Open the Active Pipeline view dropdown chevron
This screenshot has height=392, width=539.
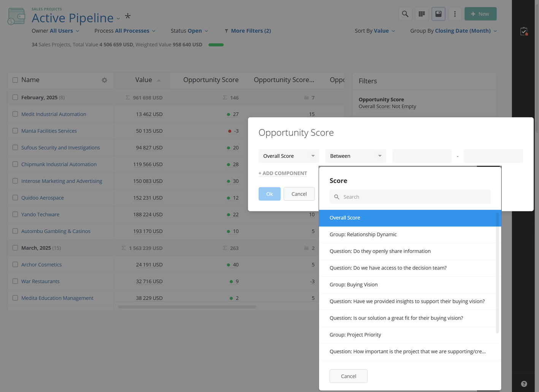118,19
